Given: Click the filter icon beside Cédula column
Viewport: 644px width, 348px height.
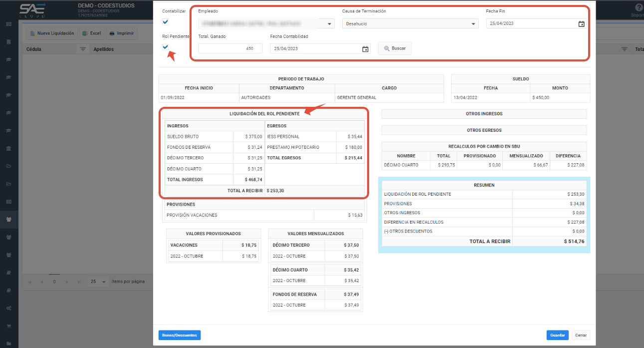Looking at the screenshot, I should pos(83,49).
